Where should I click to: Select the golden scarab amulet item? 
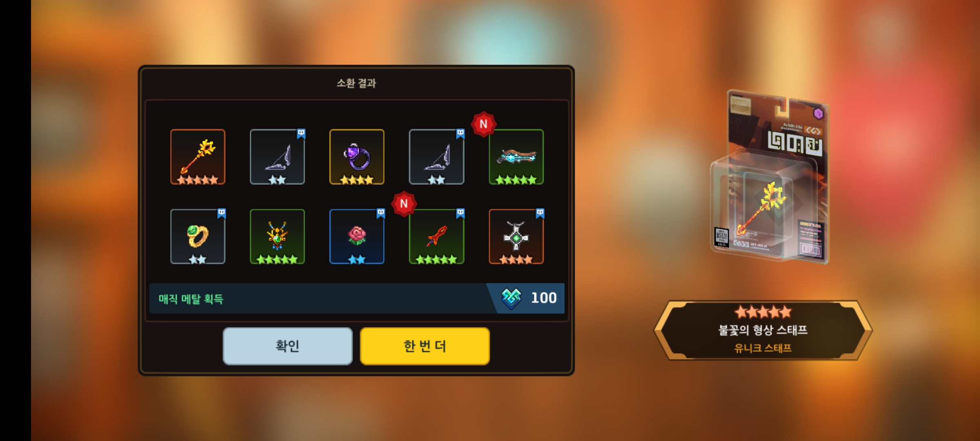(x=277, y=236)
